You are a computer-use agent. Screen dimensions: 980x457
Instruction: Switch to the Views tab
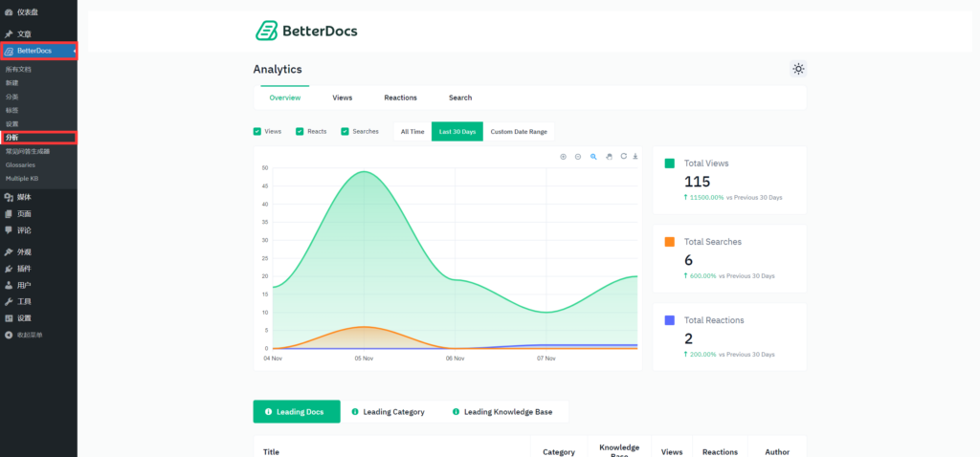coord(343,98)
